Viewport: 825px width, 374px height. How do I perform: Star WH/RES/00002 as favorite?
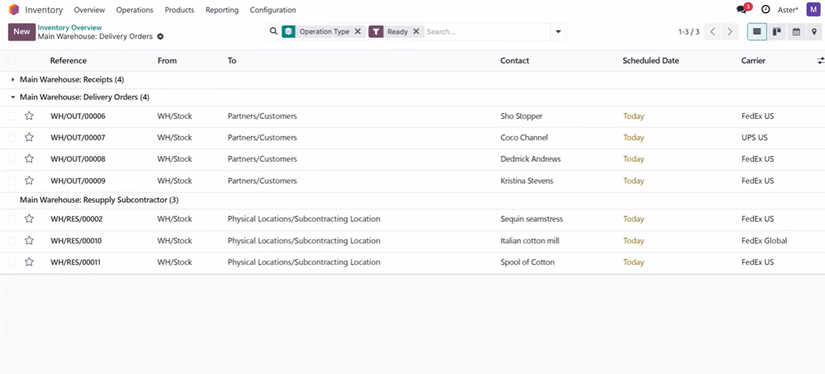pos(29,219)
